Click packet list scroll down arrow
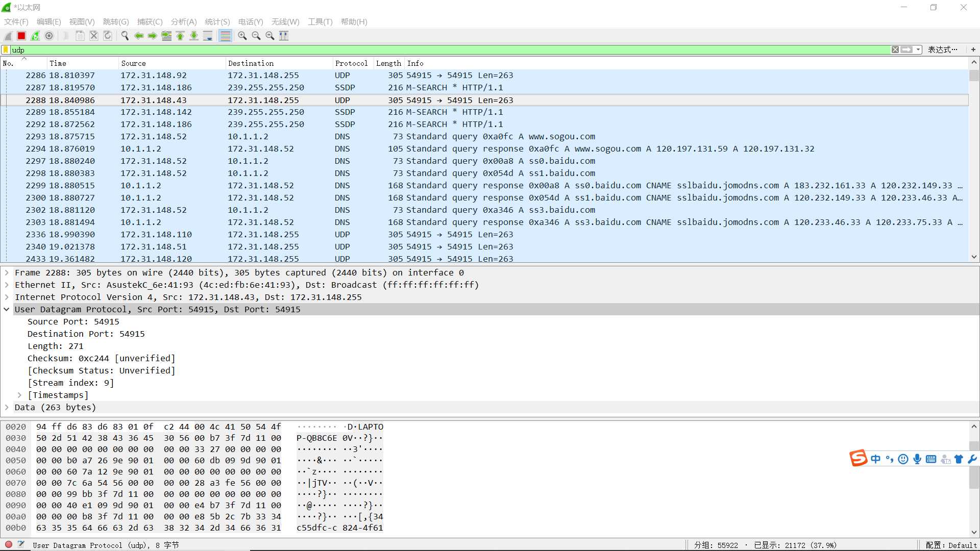This screenshot has width=980, height=551. click(974, 257)
